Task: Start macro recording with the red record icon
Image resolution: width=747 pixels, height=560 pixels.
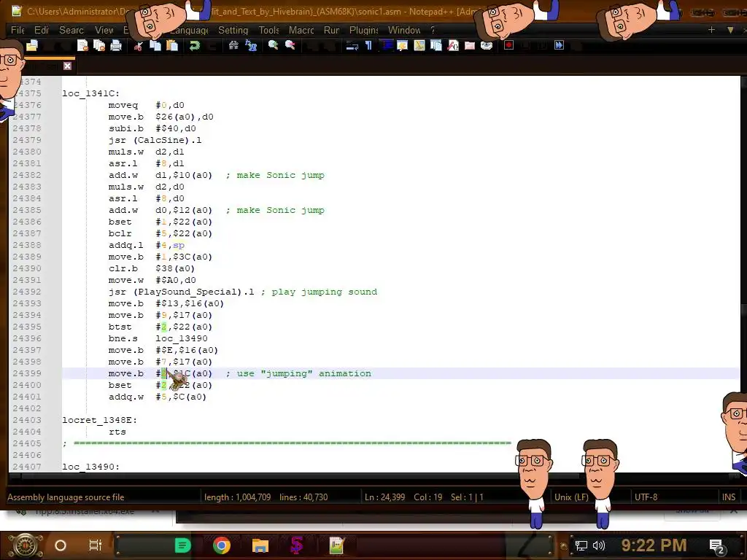Action: click(508, 46)
